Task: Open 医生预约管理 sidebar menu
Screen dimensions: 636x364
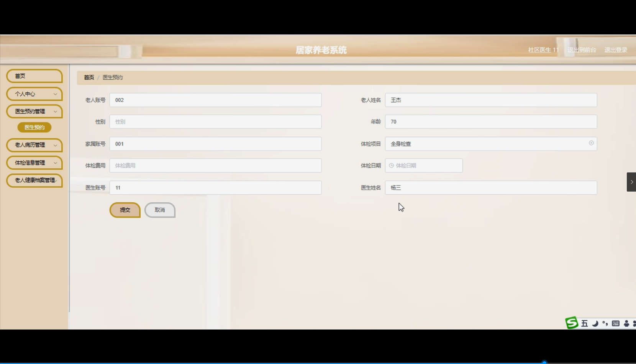Action: tap(34, 111)
